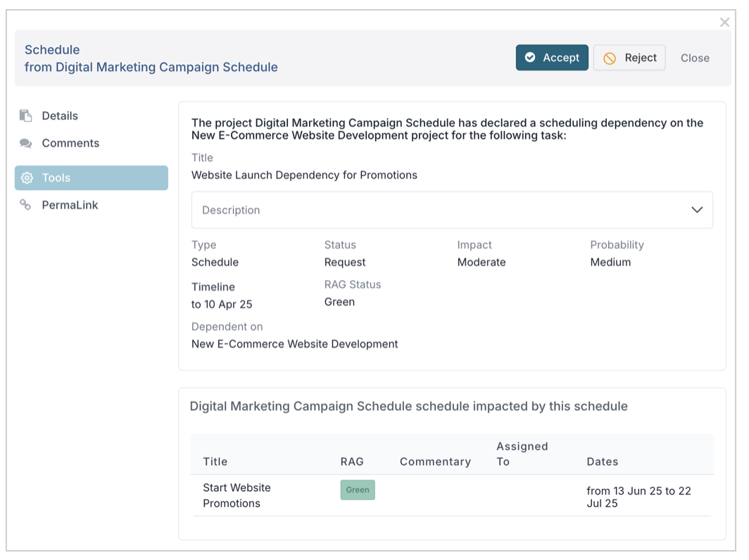Viewport: 749px width, 560px height.
Task: Click the Probability value 'Medium'
Action: coord(610,262)
